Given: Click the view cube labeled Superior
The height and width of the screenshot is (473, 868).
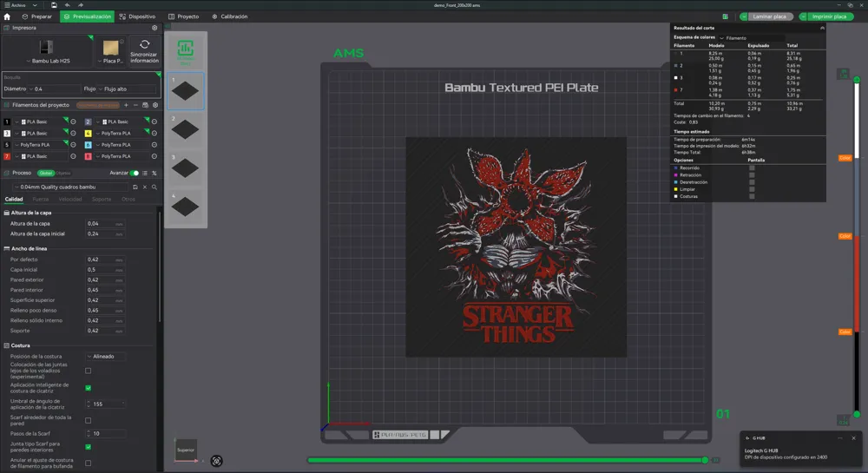Looking at the screenshot, I should 186,450.
